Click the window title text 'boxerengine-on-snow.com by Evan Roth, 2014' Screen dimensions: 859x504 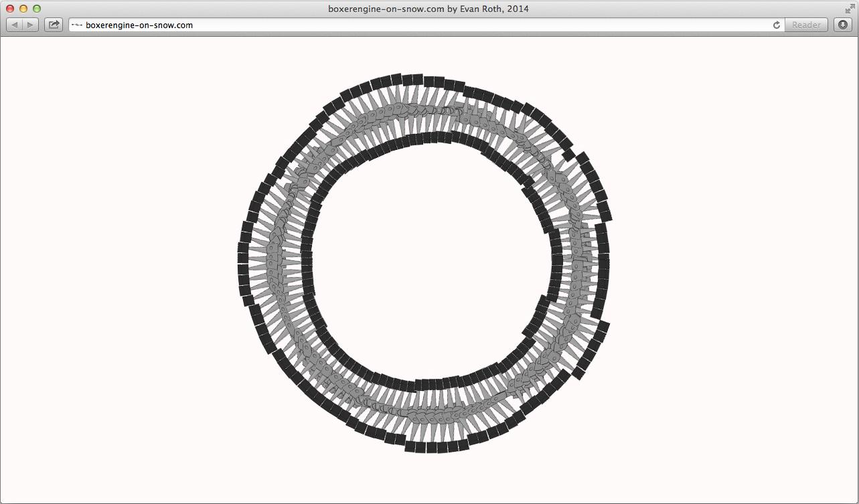click(x=428, y=9)
